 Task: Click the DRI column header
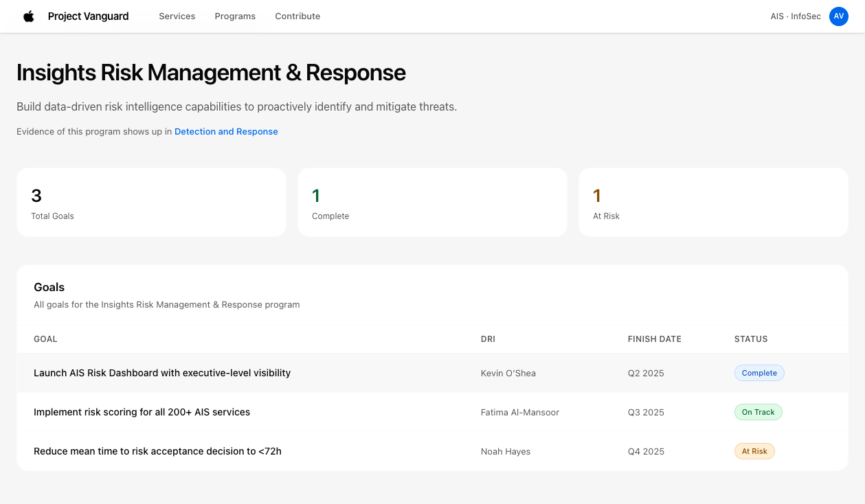coord(488,339)
